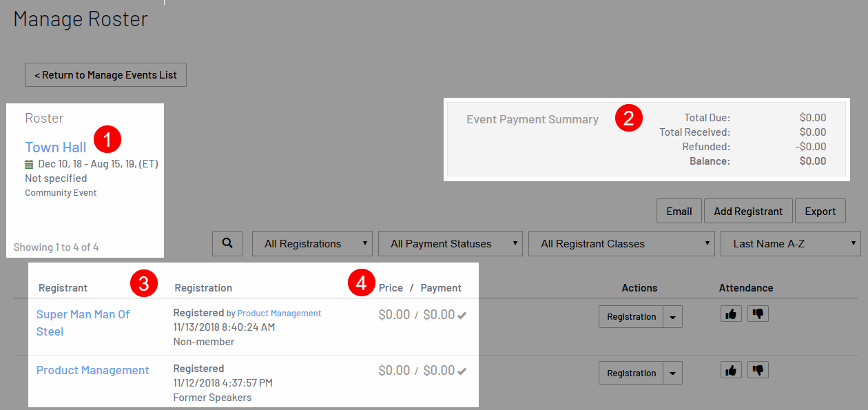Image resolution: width=868 pixels, height=410 pixels.
Task: Change the Last Name A-Z sort order
Action: [790, 244]
